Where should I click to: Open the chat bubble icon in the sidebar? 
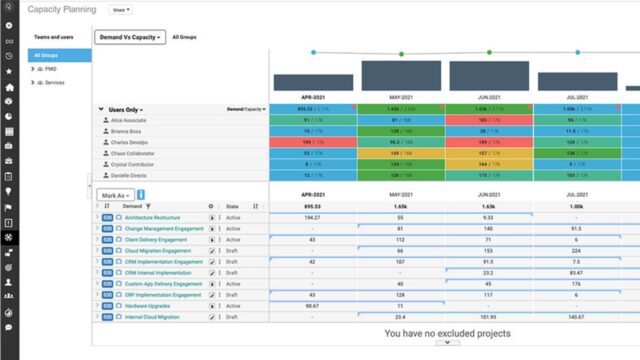[x=9, y=327]
